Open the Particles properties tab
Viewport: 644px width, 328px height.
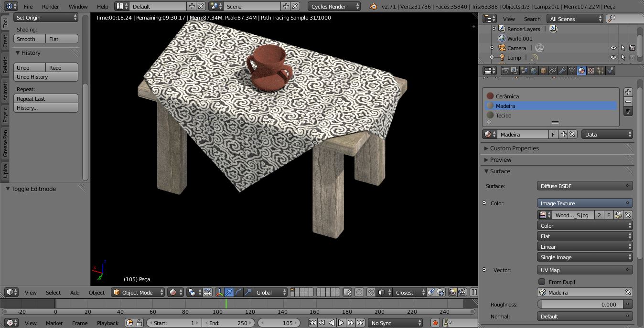pos(600,70)
